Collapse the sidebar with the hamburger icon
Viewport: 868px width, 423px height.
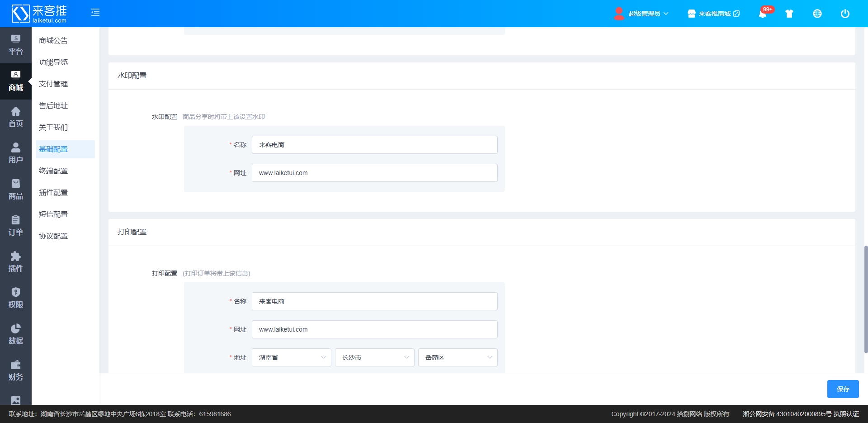(95, 13)
